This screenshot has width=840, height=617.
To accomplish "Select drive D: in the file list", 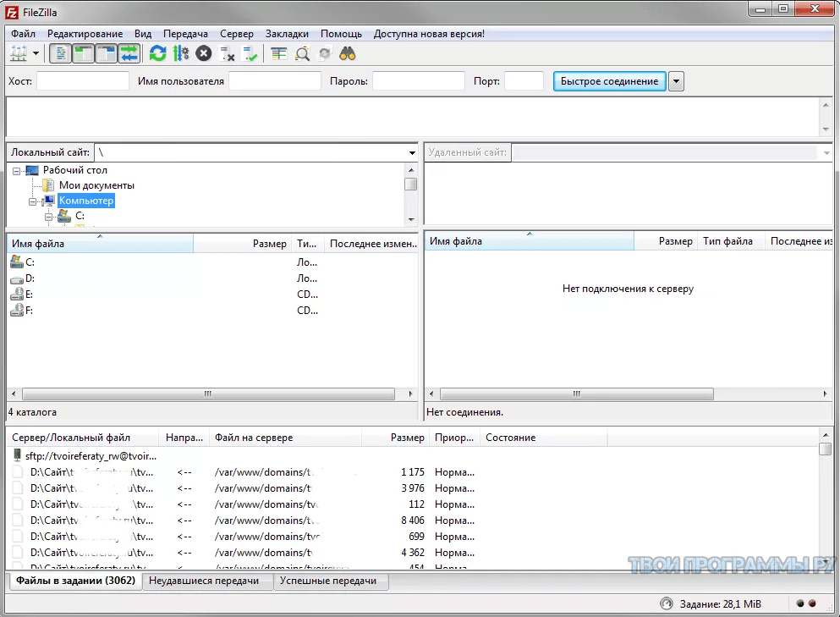I will pos(30,278).
